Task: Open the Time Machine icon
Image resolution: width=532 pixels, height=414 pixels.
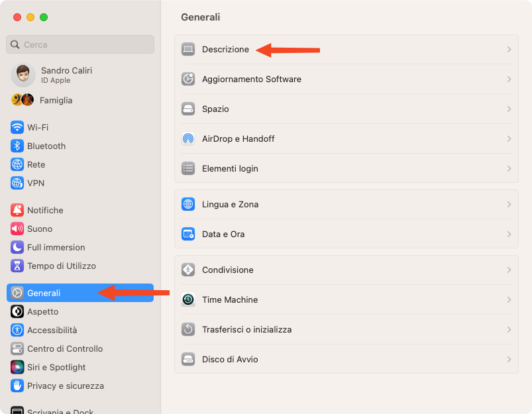Action: (x=188, y=299)
